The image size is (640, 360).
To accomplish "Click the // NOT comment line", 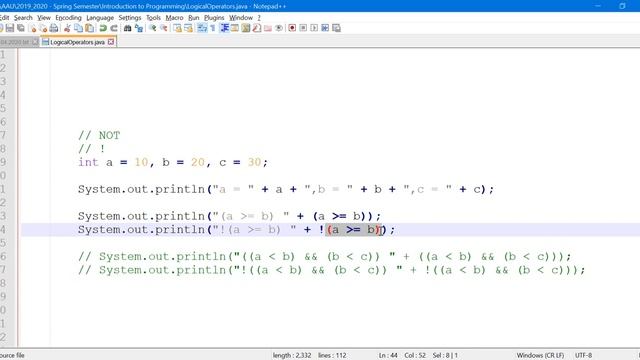I will click(x=99, y=136).
